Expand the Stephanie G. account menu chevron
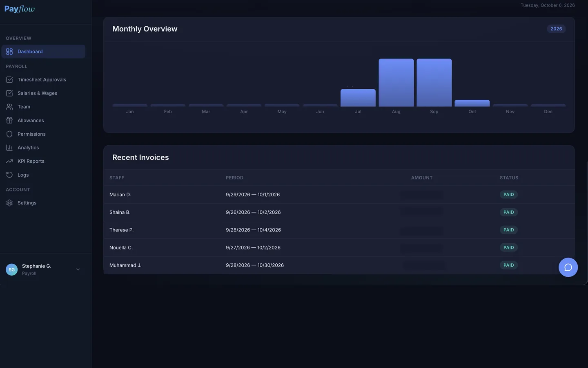 pyautogui.click(x=78, y=269)
